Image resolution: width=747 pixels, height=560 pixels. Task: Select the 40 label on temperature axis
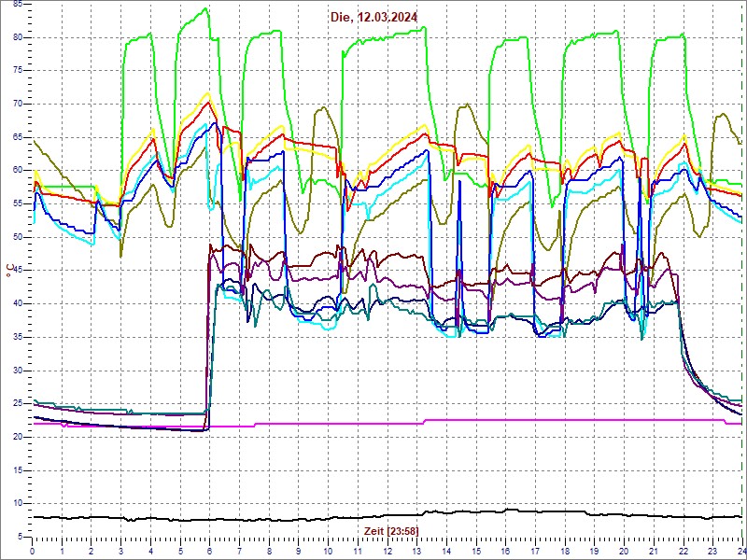[18, 303]
